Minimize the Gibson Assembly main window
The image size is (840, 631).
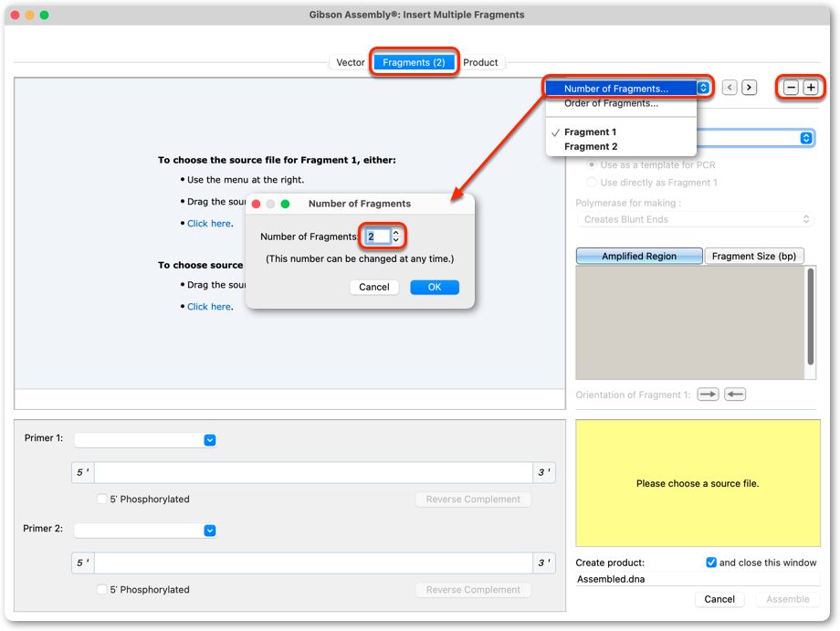pos(29,15)
